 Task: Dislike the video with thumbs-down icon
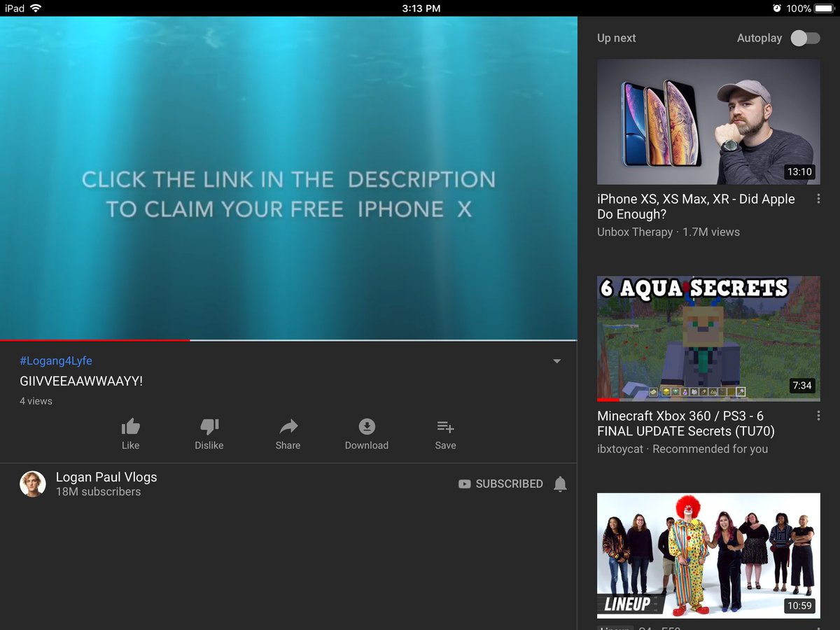pos(209,434)
